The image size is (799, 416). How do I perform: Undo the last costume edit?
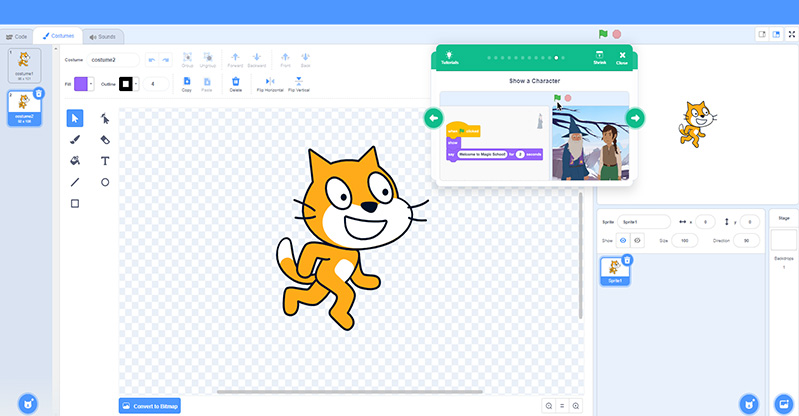coord(152,60)
